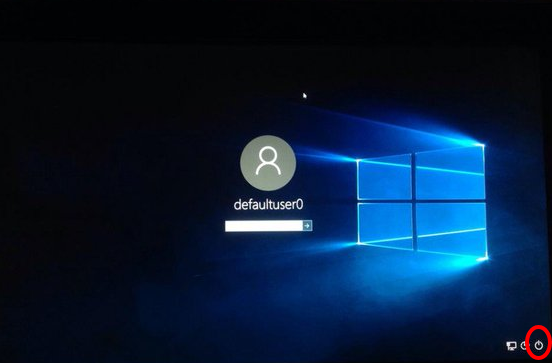Viewport: 552px width, 363px height.
Task: Click the power icon circled in red
Action: coord(539,346)
